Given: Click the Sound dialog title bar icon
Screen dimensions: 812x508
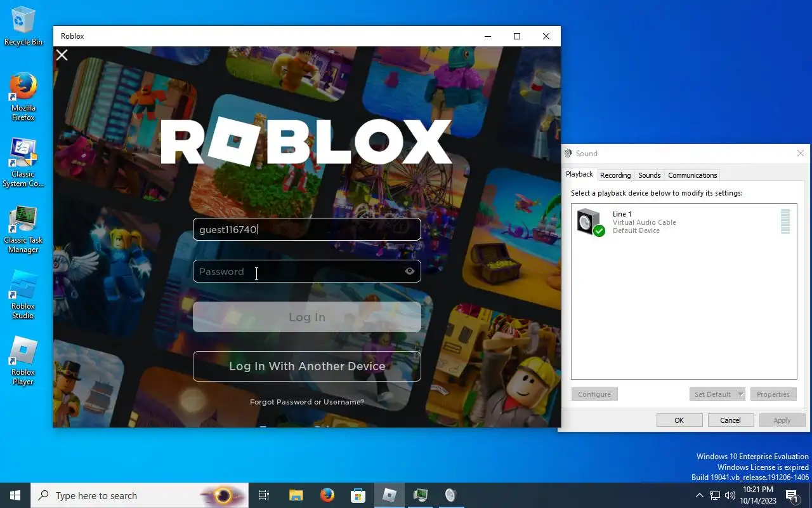Looking at the screenshot, I should (568, 154).
